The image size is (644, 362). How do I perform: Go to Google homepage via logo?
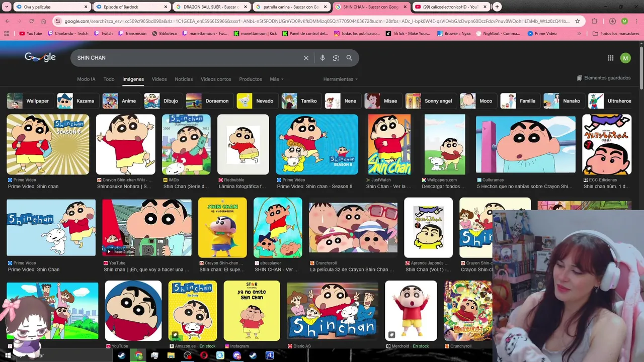click(40, 57)
